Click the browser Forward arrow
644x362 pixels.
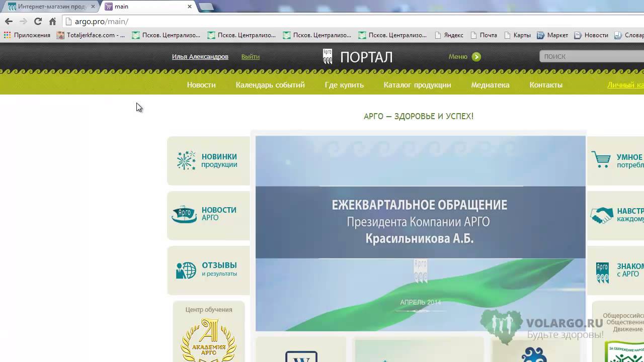point(23,21)
